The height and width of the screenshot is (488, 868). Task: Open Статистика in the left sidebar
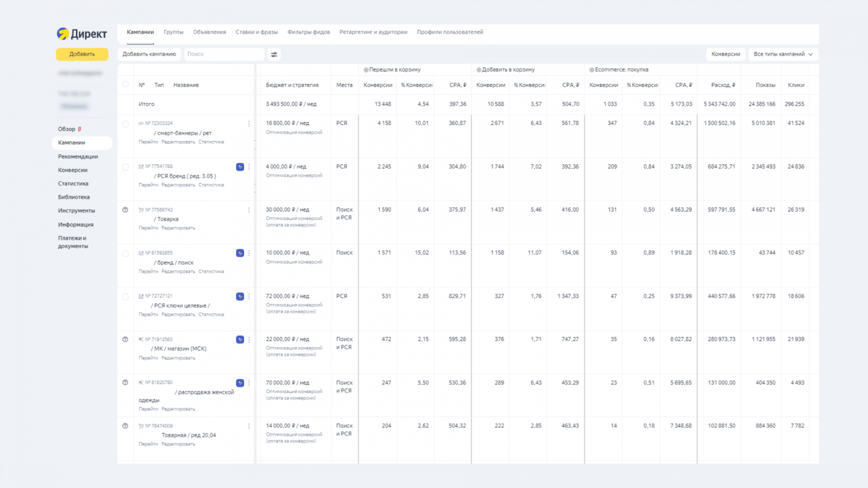coord(73,184)
